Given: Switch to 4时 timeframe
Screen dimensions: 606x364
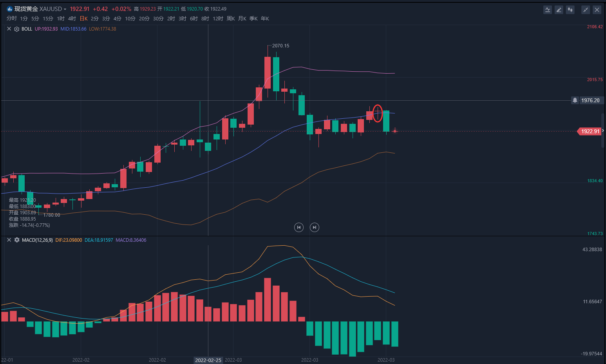Looking at the screenshot, I should pos(72,18).
